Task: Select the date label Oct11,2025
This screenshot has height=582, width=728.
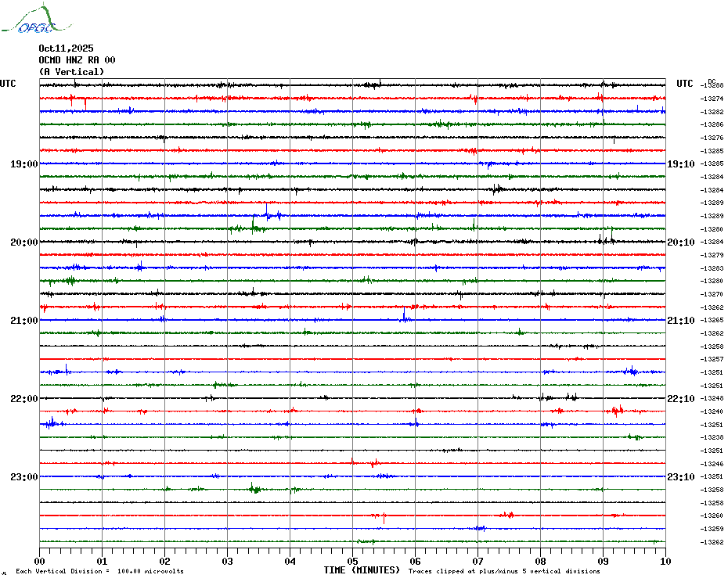Action: pos(66,48)
